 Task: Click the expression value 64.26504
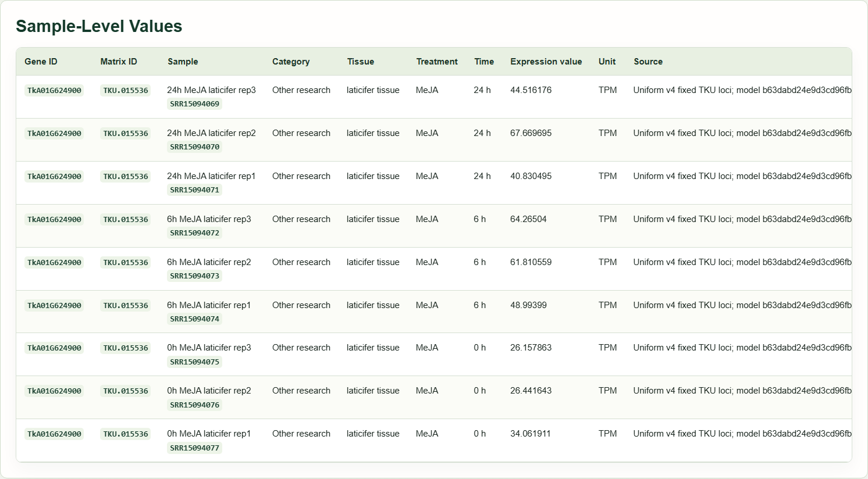(528, 219)
